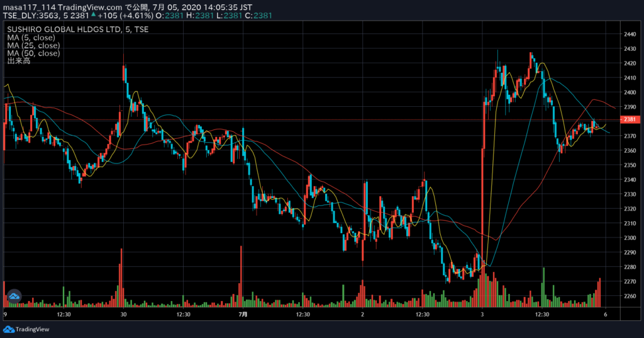Click the red 2381 current price tag
Viewport: 644px width, 338px height.
(x=630, y=119)
